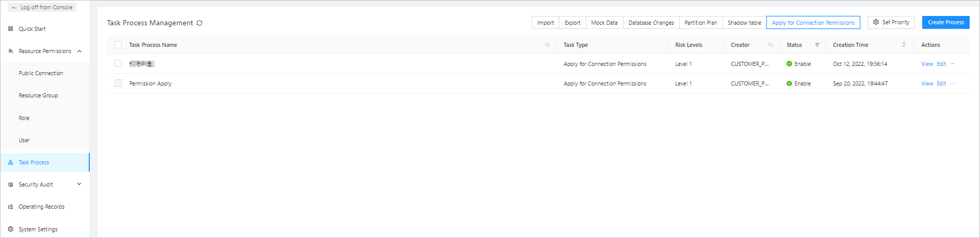Check the Permission Apply row checkbox

[x=118, y=83]
